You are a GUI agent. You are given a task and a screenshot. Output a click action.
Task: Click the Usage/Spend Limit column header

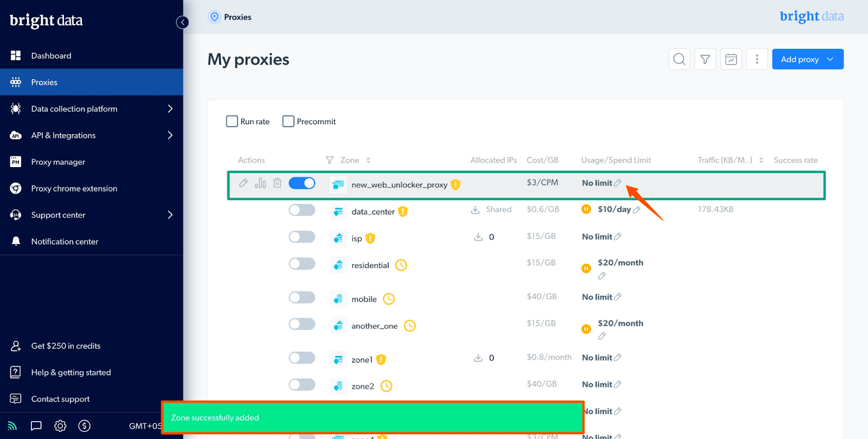(x=616, y=160)
